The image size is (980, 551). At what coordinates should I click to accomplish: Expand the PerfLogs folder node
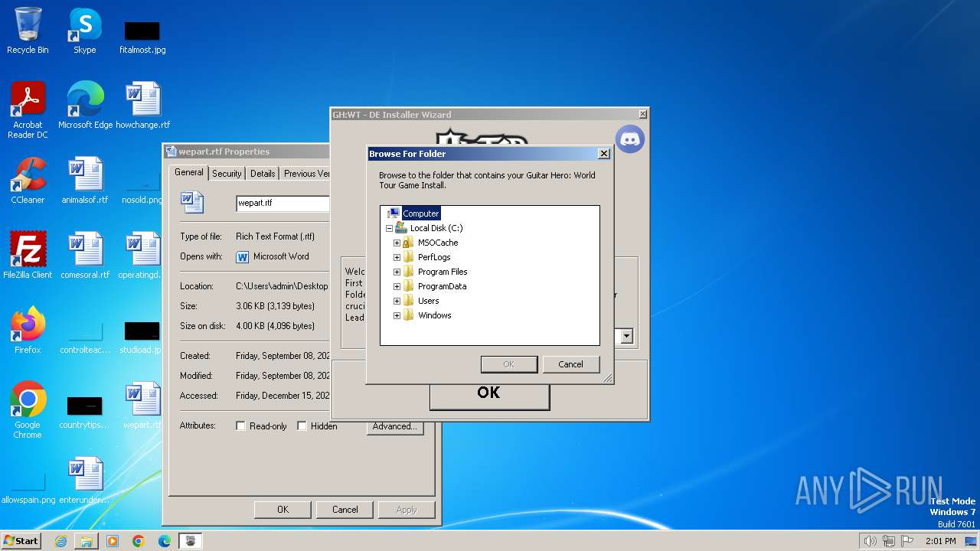(x=397, y=257)
